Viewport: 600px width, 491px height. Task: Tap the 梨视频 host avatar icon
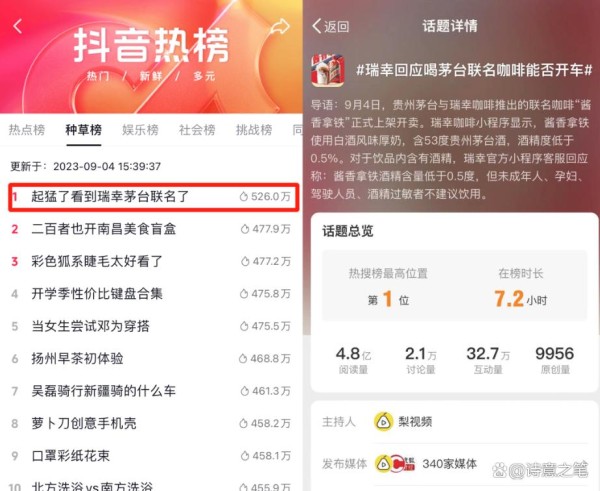(383, 422)
